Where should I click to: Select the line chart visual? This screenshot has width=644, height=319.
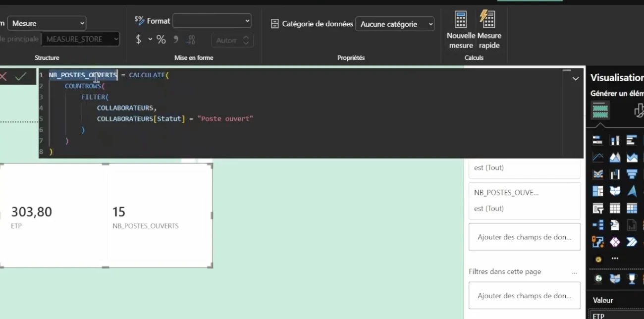(x=598, y=158)
